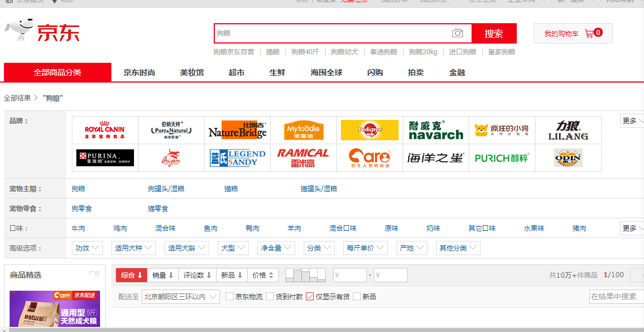Image resolution: width=644 pixels, height=332 pixels.
Task: Expand the 适用犬龄 filter dropdown
Action: tap(187, 248)
